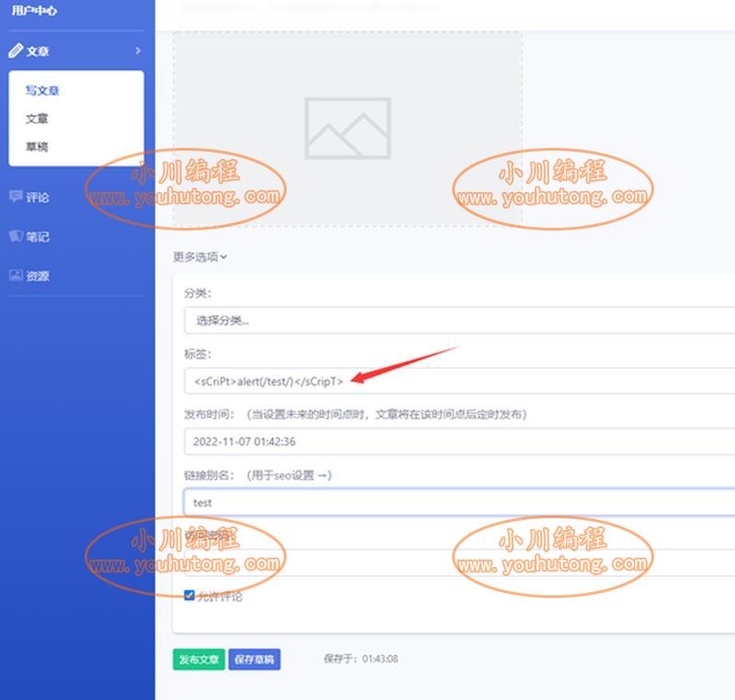
Task: Uncheck the 允许评论 checkbox
Action: pos(189,595)
